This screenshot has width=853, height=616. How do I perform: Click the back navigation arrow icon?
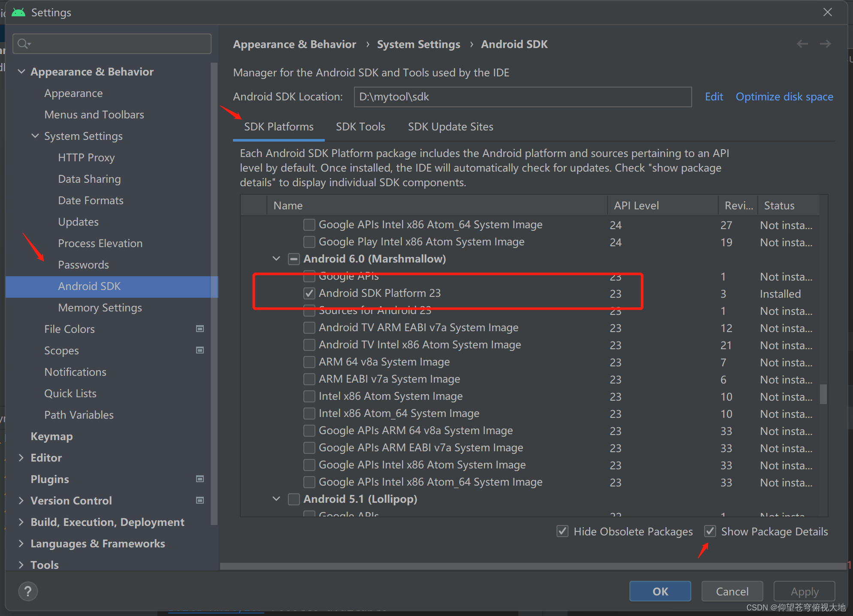802,44
